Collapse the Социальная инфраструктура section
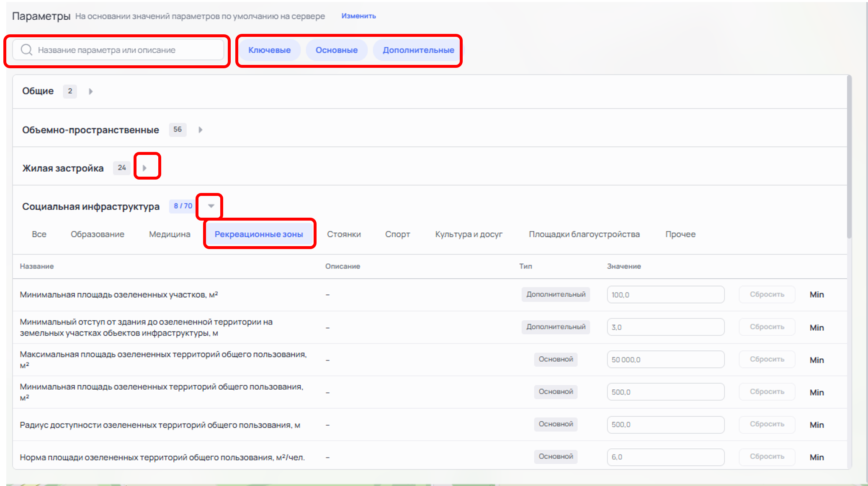The width and height of the screenshot is (868, 486). 211,206
